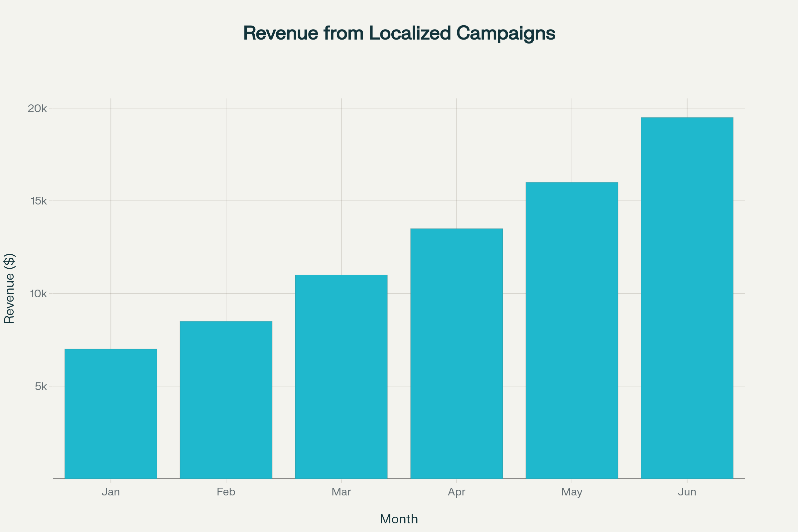The height and width of the screenshot is (532, 798).
Task: Select the May label on x-axis
Action: pos(572,492)
